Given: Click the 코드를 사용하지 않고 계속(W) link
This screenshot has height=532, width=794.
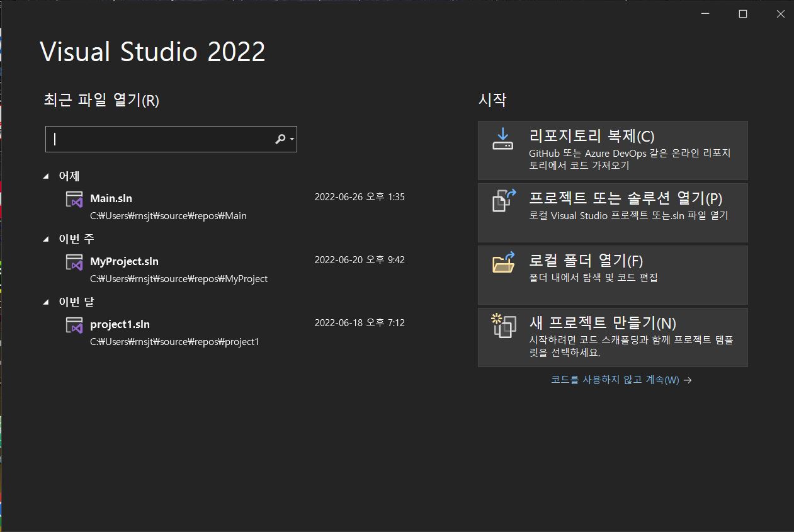Looking at the screenshot, I should click(621, 380).
